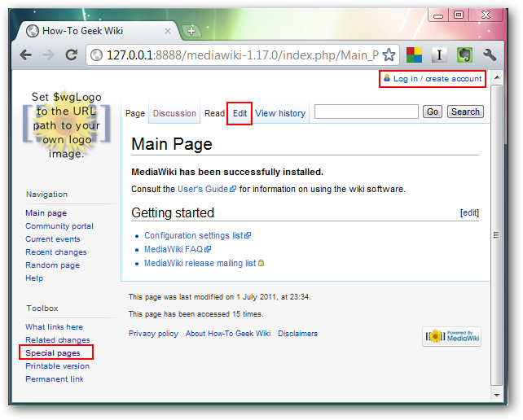Open Special pages in the Toolbox

click(53, 353)
